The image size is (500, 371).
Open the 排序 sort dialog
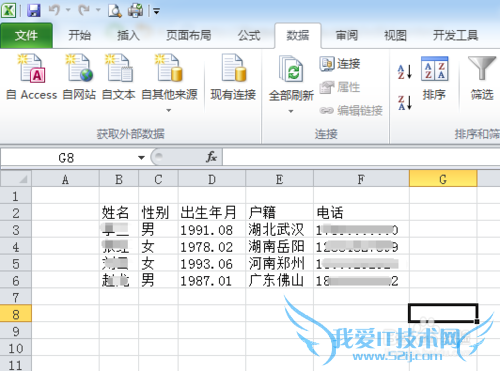(434, 79)
